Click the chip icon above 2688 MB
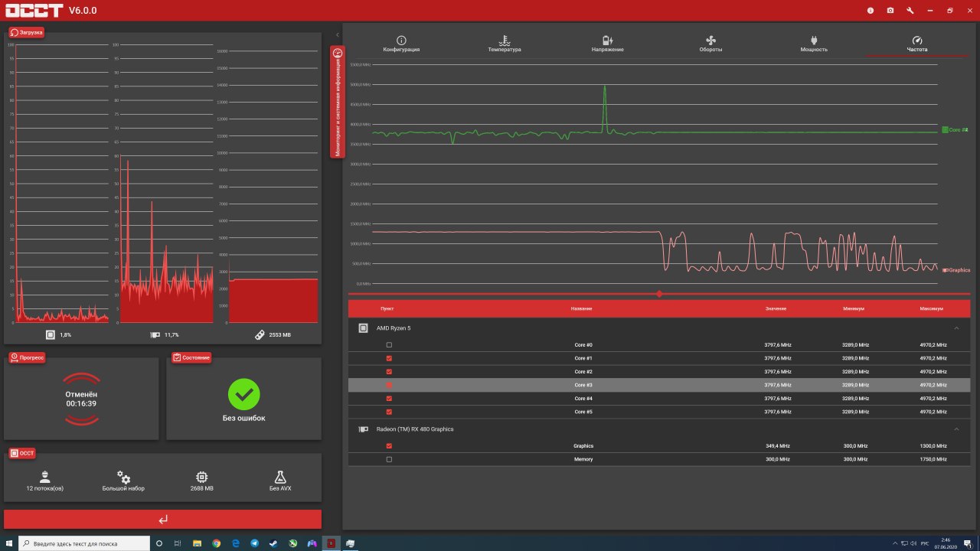 201,476
